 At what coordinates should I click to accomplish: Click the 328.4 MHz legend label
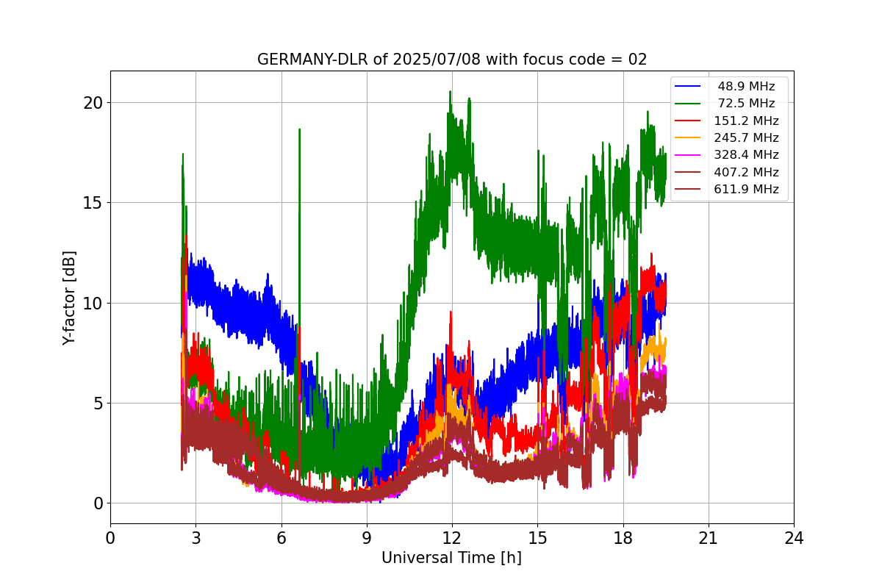coord(746,155)
